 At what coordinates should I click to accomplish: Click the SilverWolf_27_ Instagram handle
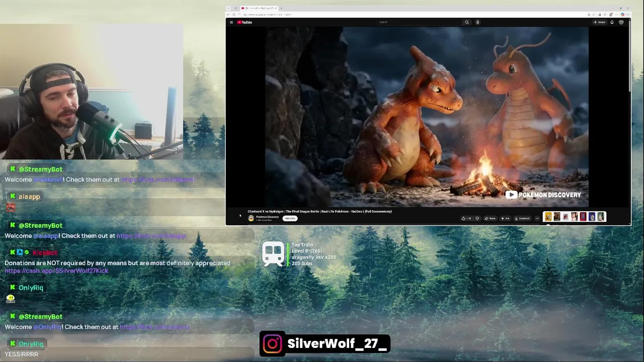click(x=337, y=344)
